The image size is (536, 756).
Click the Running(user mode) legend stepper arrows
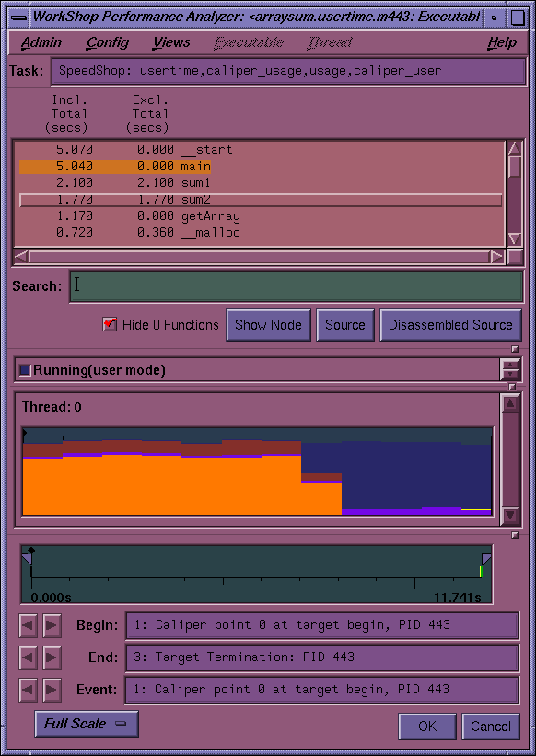click(x=510, y=370)
